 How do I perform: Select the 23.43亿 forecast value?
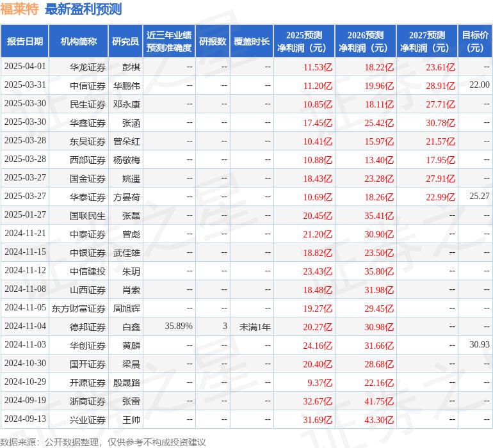pos(318,271)
